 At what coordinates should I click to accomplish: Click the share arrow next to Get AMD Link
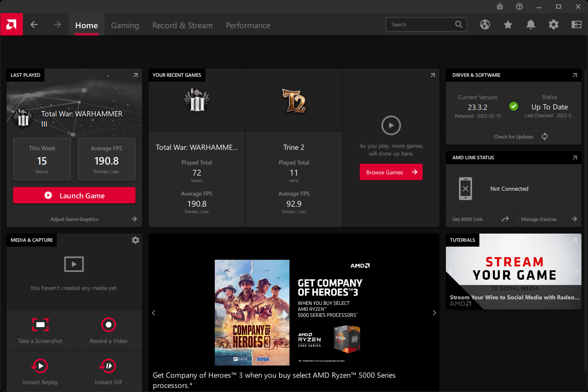pyautogui.click(x=505, y=219)
